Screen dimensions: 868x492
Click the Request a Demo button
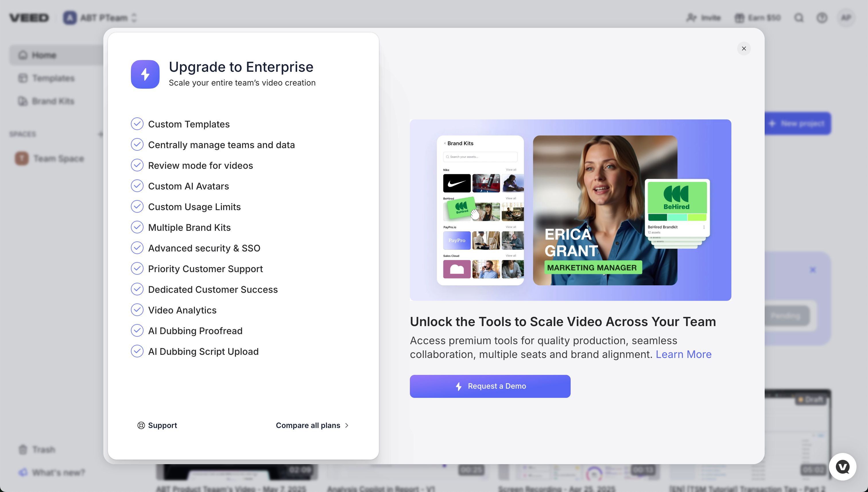click(490, 386)
